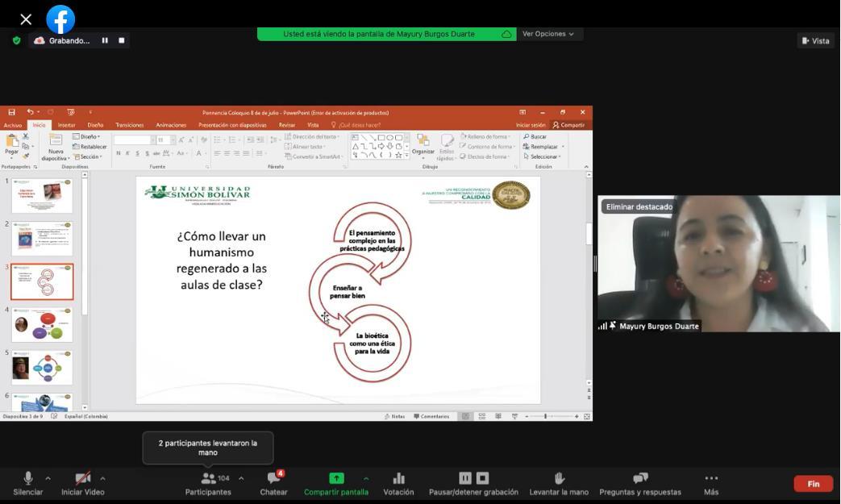Click the Facebook logo icon
This screenshot has width=841, height=504.
[x=60, y=20]
